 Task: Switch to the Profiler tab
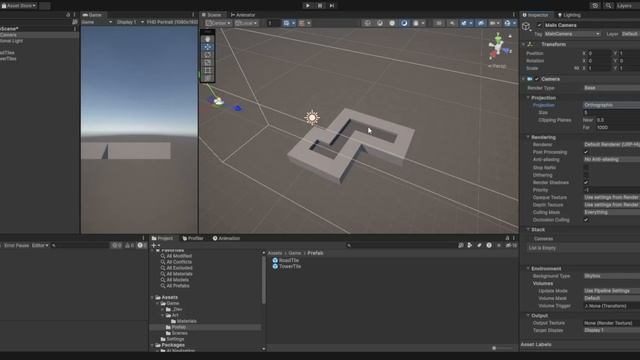(x=193, y=238)
